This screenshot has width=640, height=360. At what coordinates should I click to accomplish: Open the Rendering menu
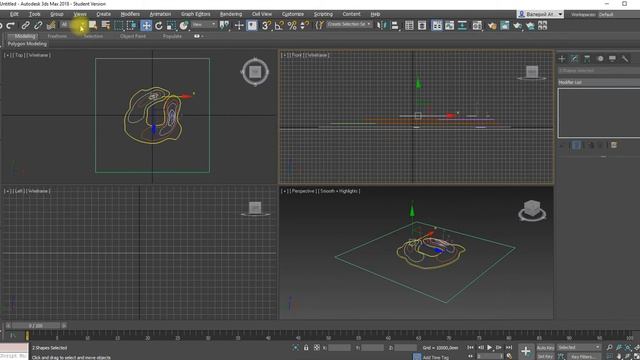coord(231,14)
